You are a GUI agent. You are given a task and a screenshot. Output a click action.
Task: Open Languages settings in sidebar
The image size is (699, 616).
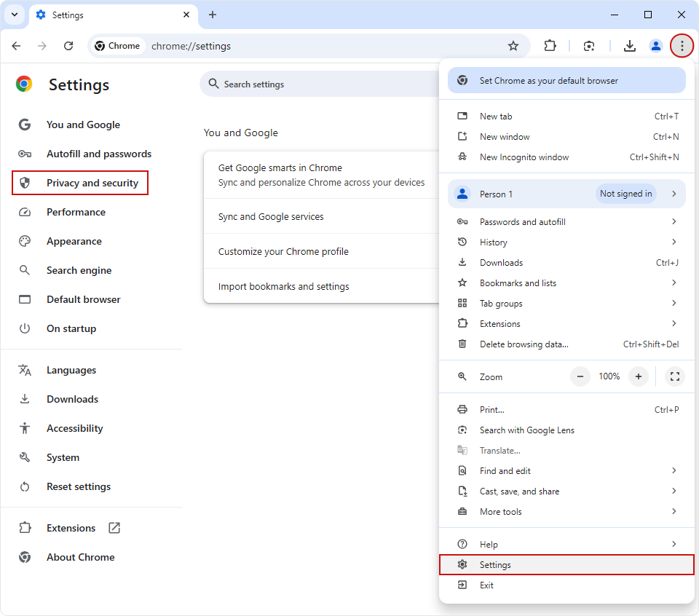click(71, 370)
